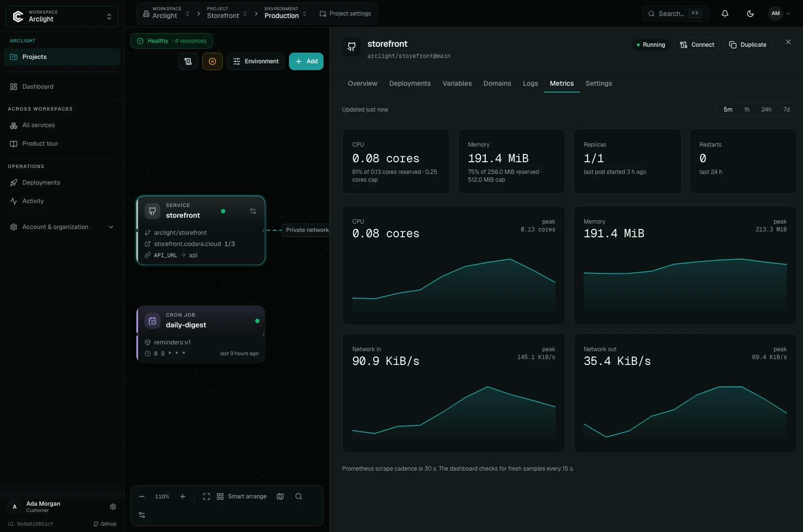Click the Search field
This screenshot has width=803, height=532.
tap(675, 14)
